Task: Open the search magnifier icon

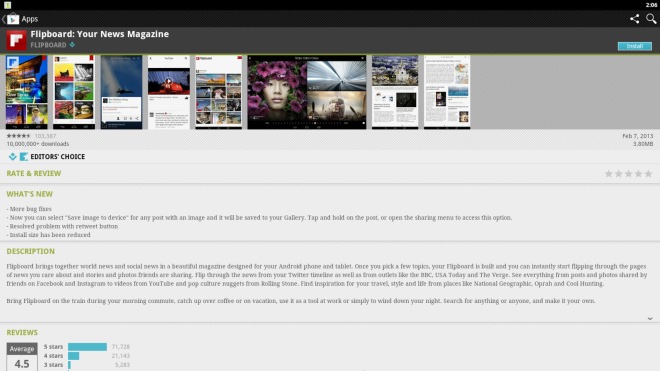Action: [x=651, y=19]
